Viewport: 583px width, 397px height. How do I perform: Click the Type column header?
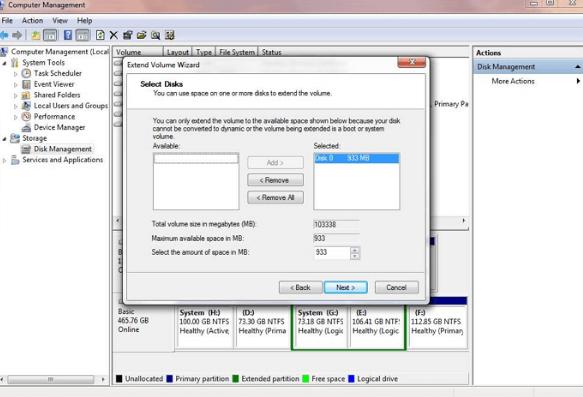(x=204, y=52)
